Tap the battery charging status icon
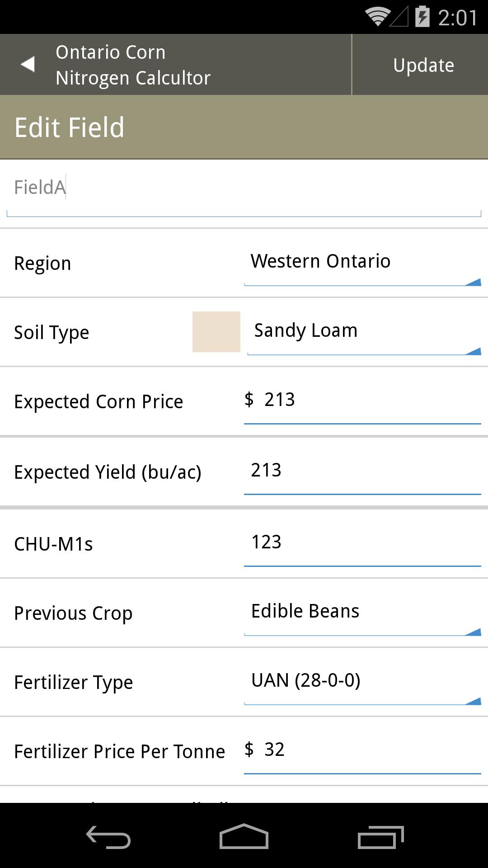The image size is (488, 868). click(x=422, y=17)
